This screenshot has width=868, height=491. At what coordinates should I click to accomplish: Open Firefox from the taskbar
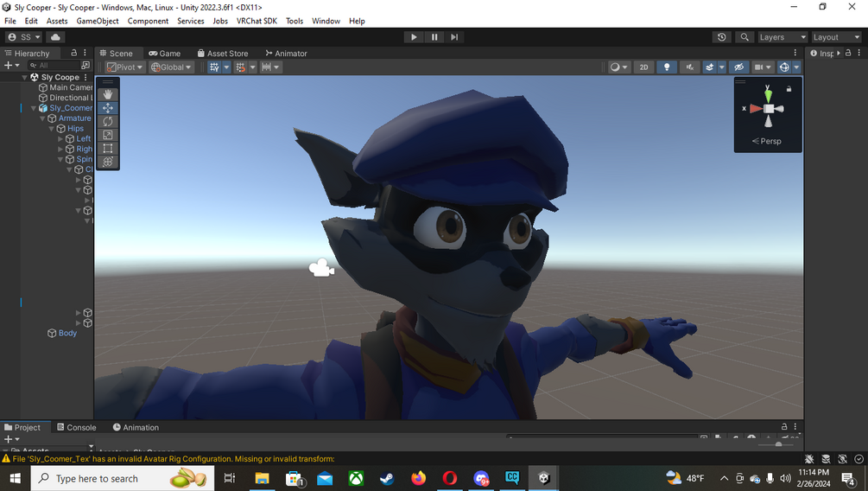click(x=419, y=478)
